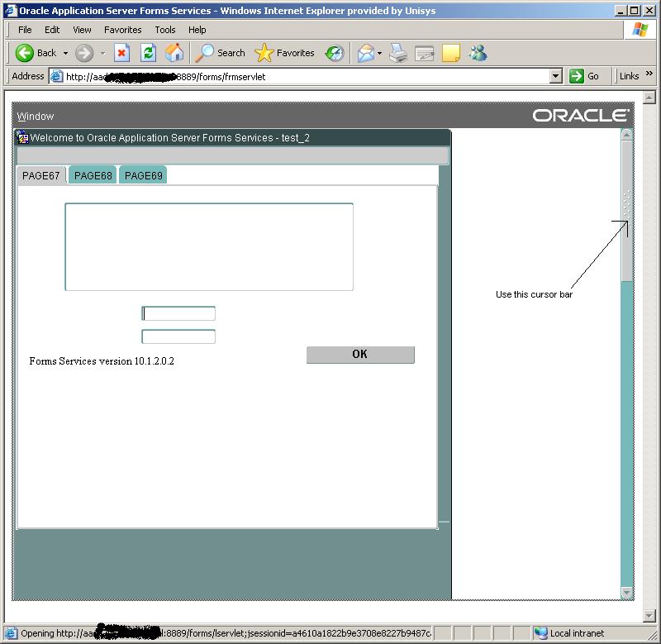Click the form icon beside Welcome title

(22, 137)
